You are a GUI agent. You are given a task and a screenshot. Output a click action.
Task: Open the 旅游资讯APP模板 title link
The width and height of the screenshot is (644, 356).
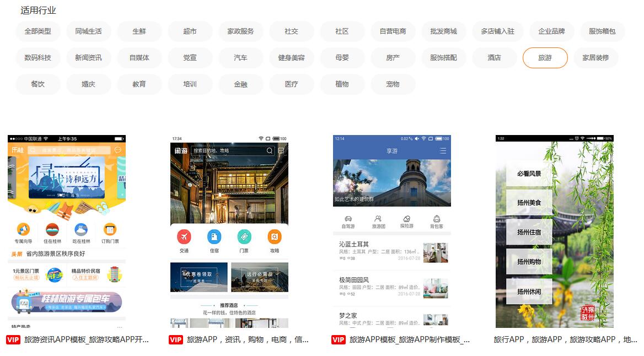click(x=86, y=340)
